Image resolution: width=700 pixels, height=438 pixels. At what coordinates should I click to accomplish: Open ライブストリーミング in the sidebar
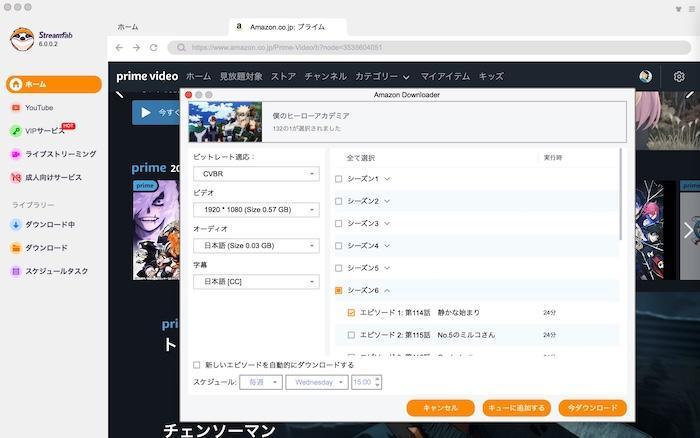point(53,154)
